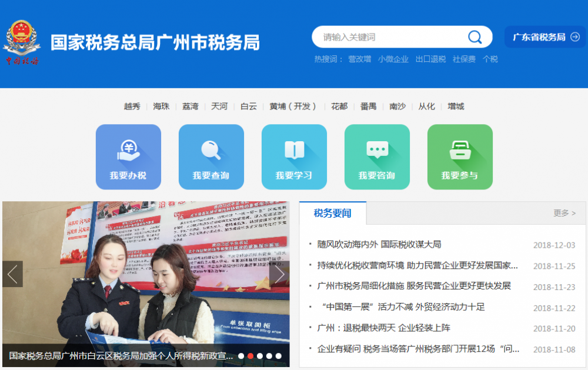Select 天河 district in navigation
588x370 pixels.
[x=219, y=106]
